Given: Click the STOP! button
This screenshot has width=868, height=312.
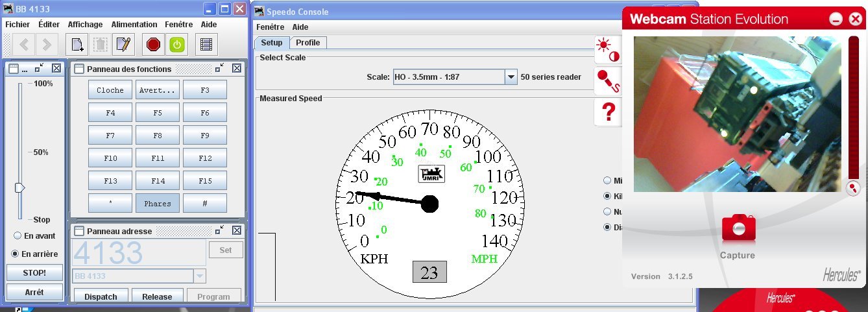Looking at the screenshot, I should 34,273.
